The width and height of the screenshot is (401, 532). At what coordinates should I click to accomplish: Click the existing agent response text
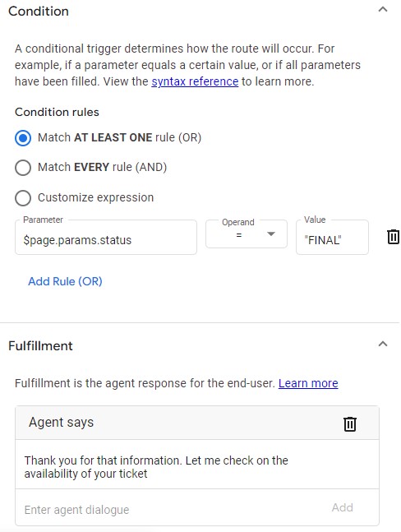point(156,467)
